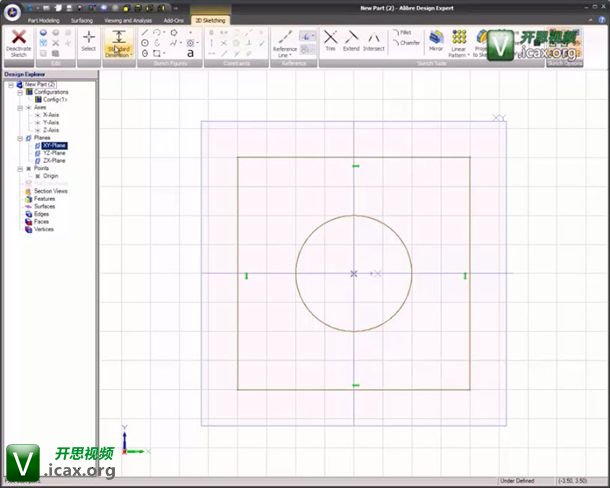Select the Trim tool
This screenshot has width=610, height=488.
[x=330, y=40]
